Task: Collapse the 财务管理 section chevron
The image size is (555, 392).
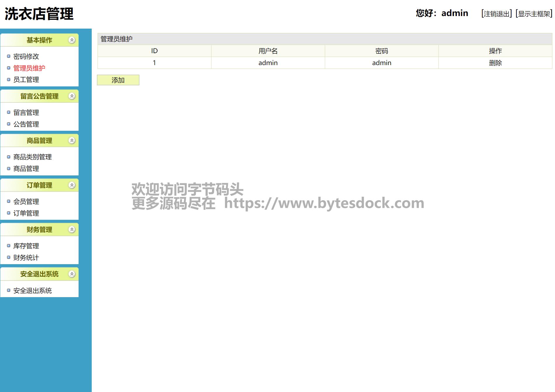Action: 72,229
